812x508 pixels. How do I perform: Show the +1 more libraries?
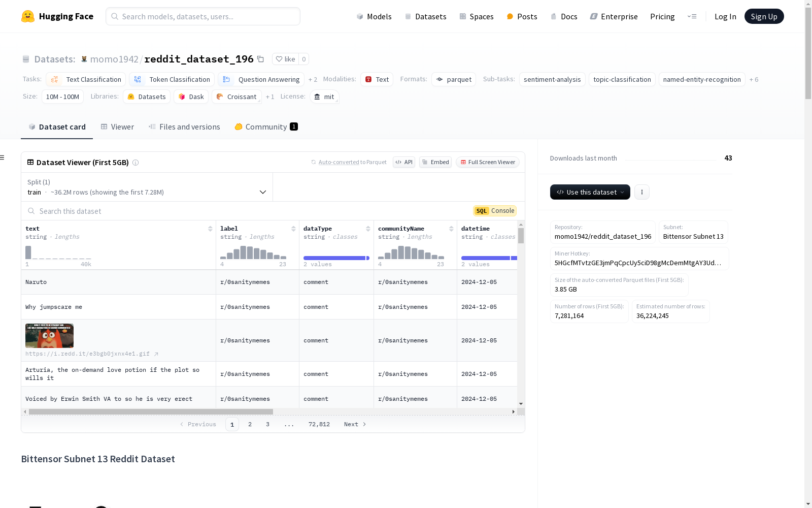point(270,97)
